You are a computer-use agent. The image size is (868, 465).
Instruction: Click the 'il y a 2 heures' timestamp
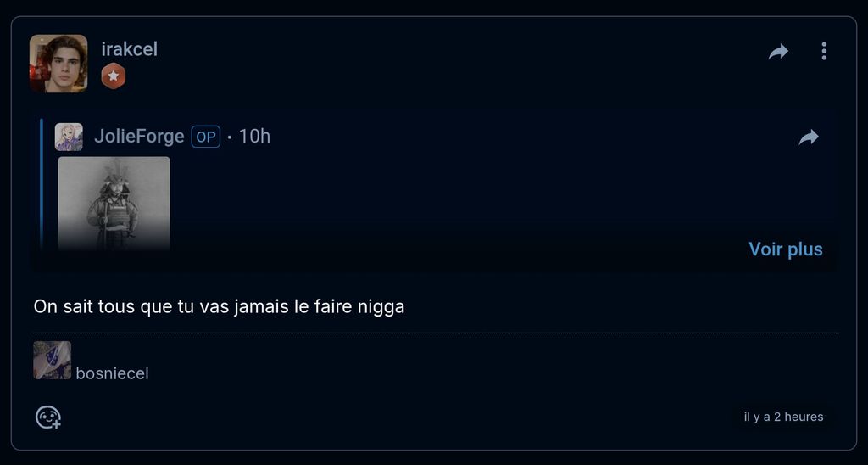point(783,417)
